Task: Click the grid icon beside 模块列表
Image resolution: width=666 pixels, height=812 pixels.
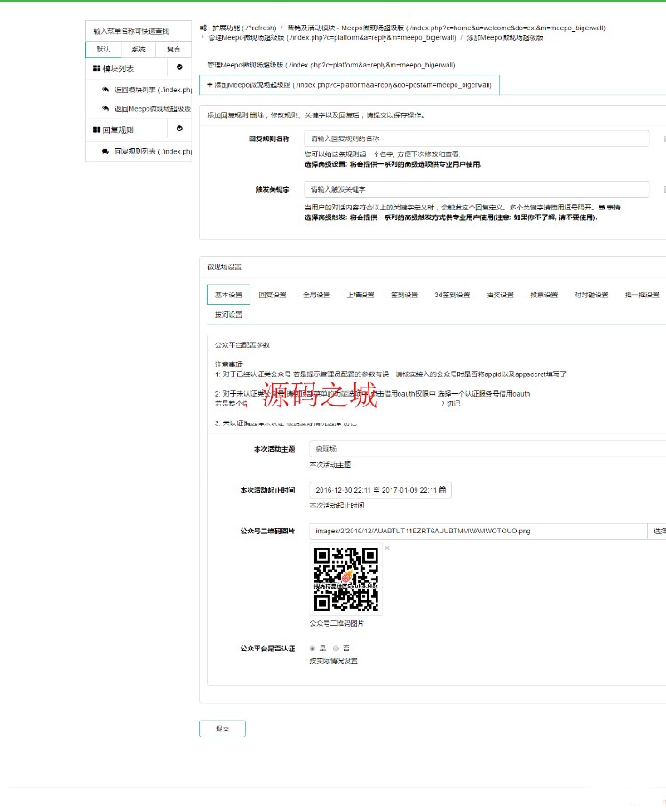Action: pyautogui.click(x=97, y=68)
